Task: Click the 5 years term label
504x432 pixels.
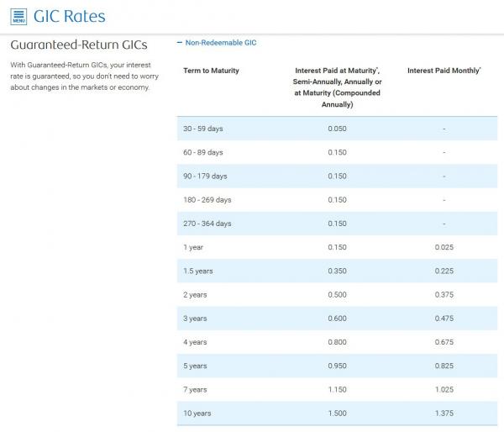Action: [x=196, y=366]
